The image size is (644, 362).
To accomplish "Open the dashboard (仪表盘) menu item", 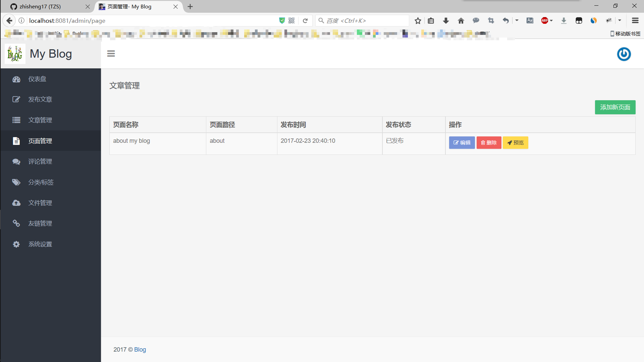I will pos(37,79).
